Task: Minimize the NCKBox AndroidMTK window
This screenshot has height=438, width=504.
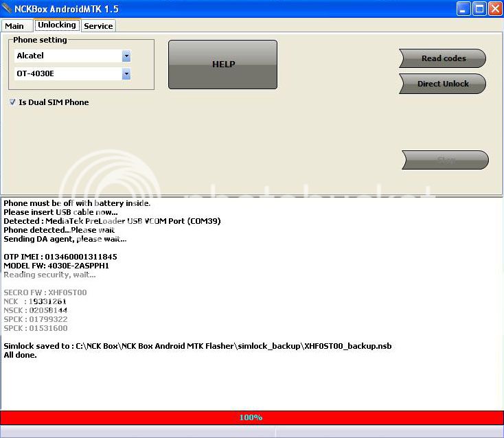Action: pyautogui.click(x=463, y=9)
